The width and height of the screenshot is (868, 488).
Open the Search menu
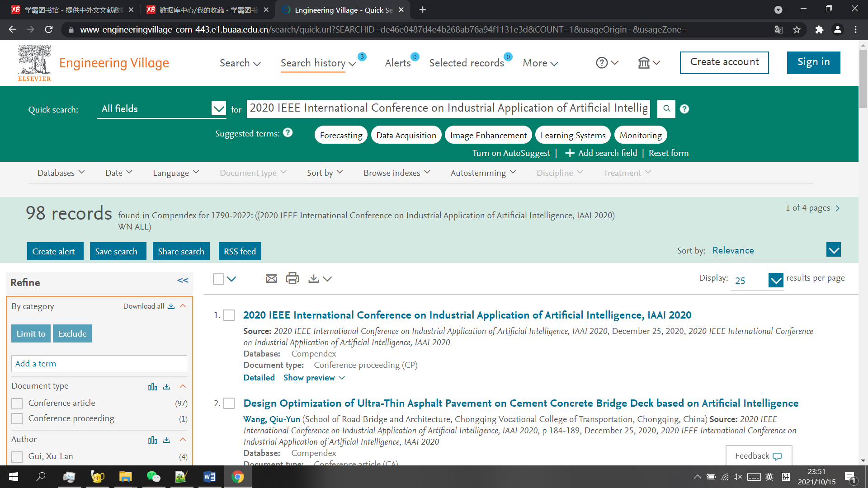coord(240,63)
